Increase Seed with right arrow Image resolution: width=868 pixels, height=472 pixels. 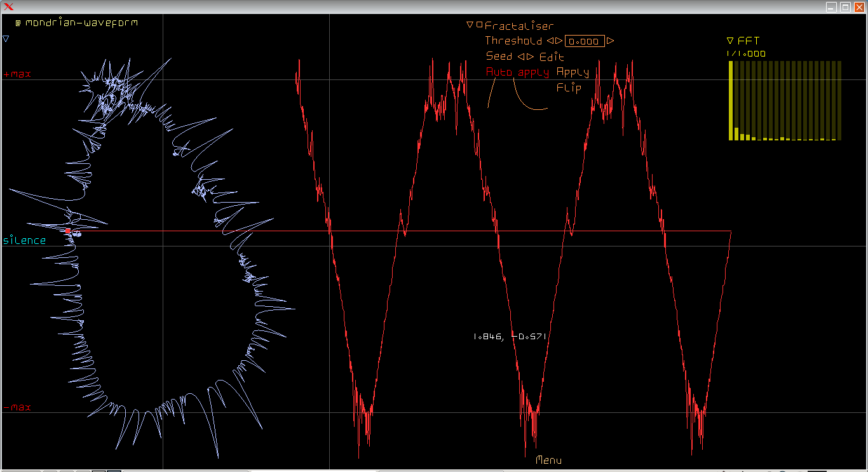click(531, 57)
